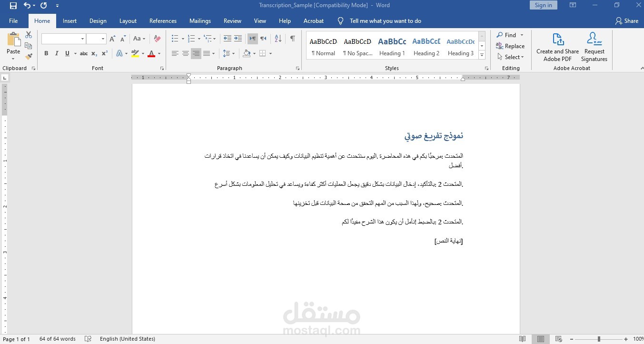Switch to Read Mode view in status bar
The height and width of the screenshot is (344, 644).
pyautogui.click(x=523, y=339)
